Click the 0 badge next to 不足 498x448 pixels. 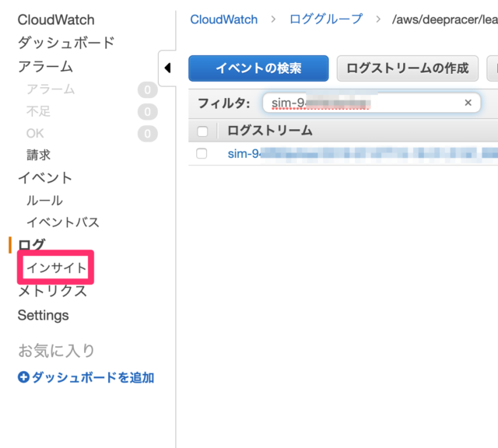147,112
